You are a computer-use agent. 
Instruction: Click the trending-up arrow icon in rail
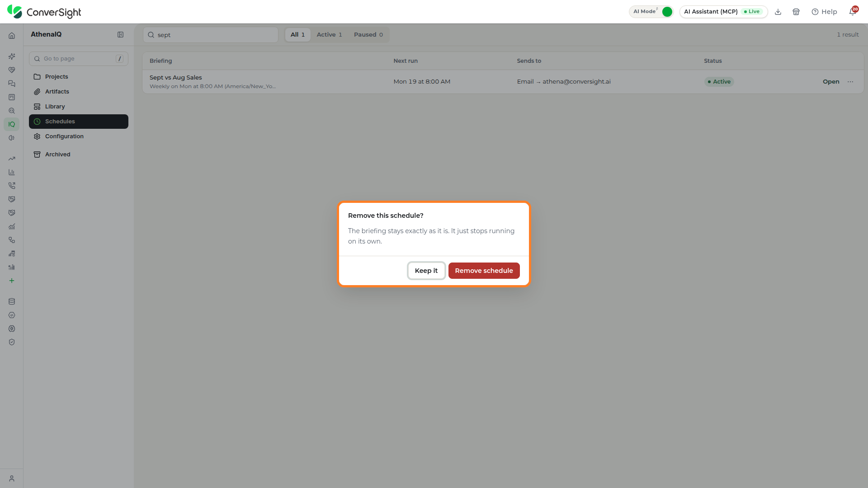12,159
